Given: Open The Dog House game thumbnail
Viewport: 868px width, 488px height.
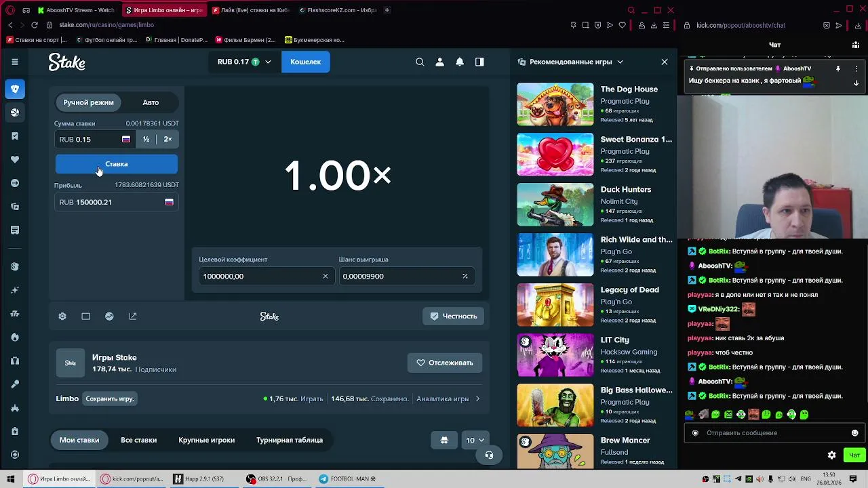Looking at the screenshot, I should tap(555, 104).
